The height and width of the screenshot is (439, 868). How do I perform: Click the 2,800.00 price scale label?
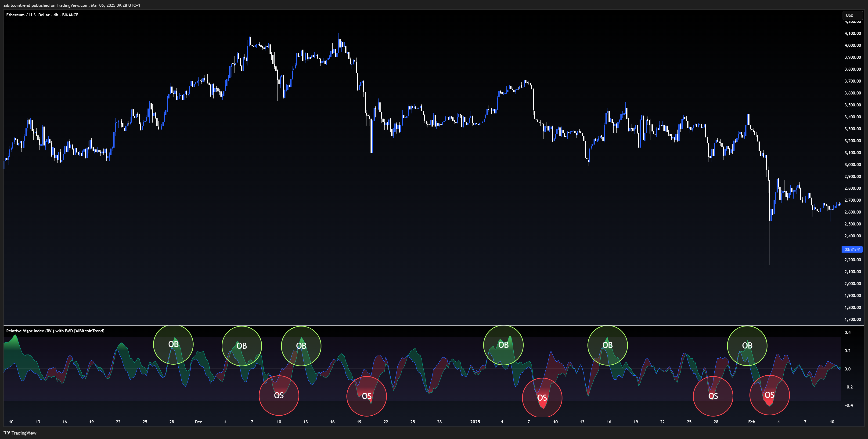(853, 188)
